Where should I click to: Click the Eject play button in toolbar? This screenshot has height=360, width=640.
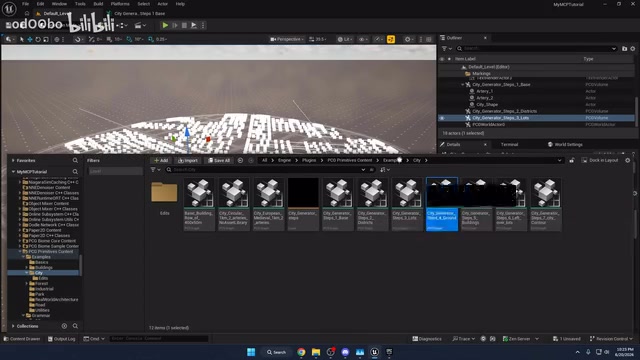[x=194, y=25]
